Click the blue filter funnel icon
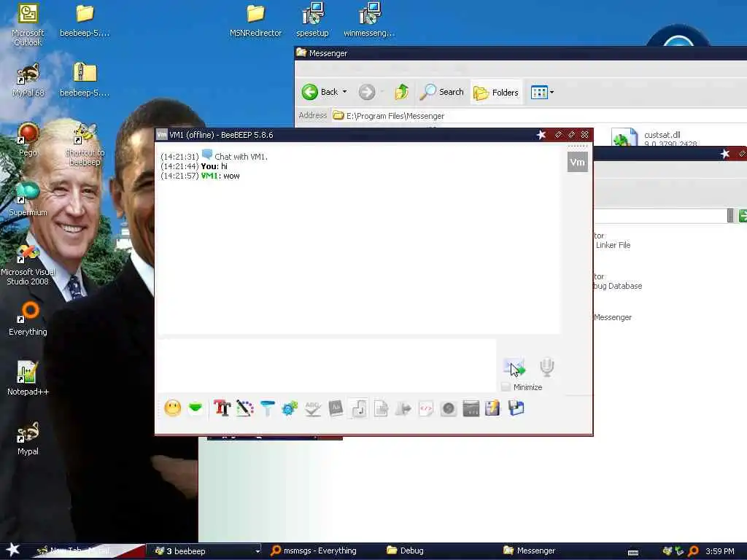The image size is (747, 560). [x=267, y=408]
